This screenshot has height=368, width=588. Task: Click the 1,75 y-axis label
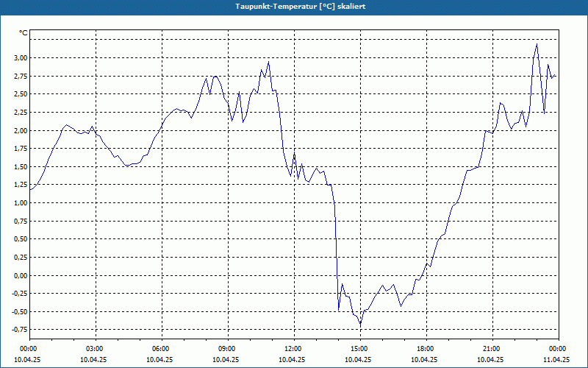pyautogui.click(x=21, y=149)
